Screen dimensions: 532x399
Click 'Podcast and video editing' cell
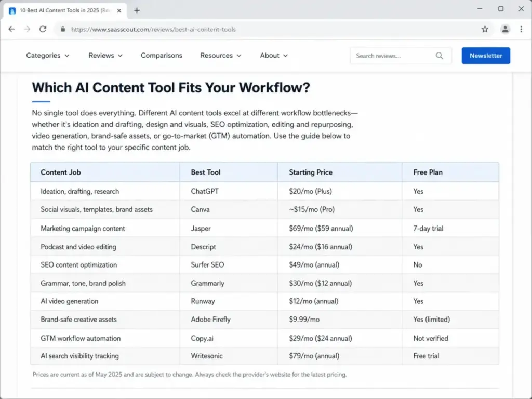[x=105, y=247]
